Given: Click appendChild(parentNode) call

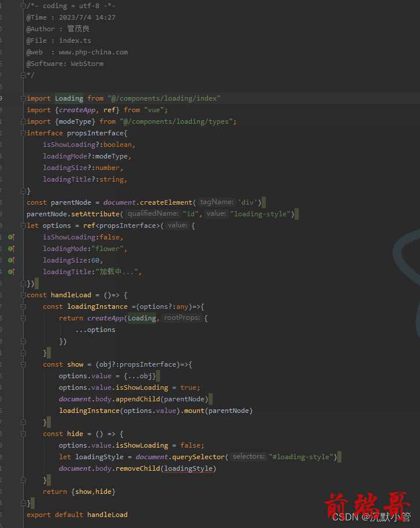Looking at the screenshot, I should click(162, 399).
